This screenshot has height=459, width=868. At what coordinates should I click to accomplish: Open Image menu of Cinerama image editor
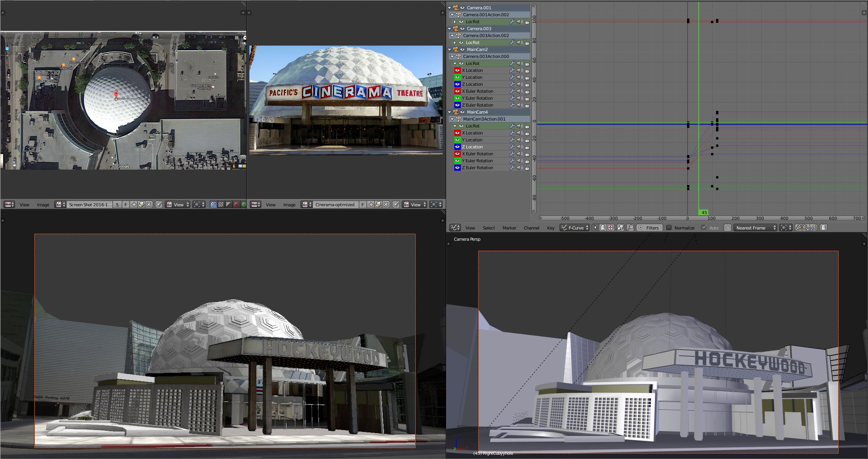(289, 205)
